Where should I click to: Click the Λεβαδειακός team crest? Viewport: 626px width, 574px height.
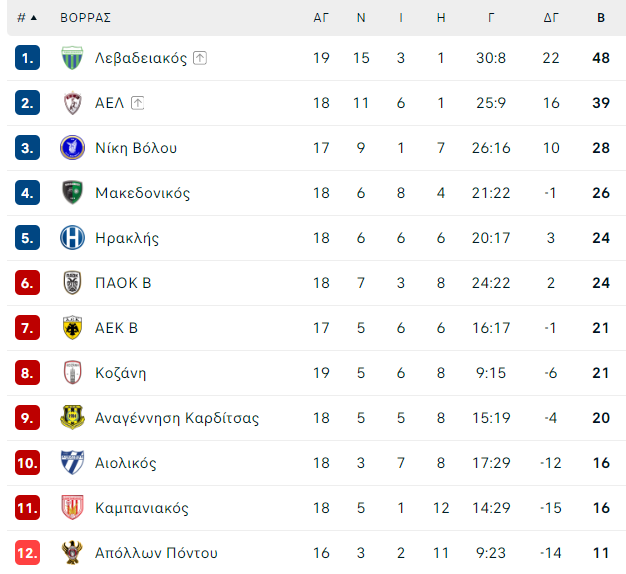pos(72,58)
